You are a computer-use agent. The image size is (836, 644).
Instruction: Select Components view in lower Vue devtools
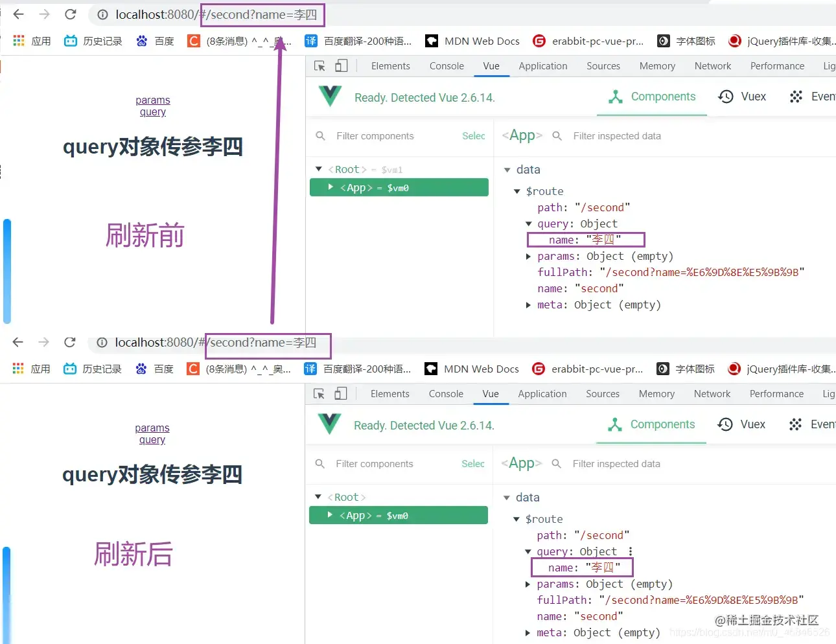[x=651, y=424]
